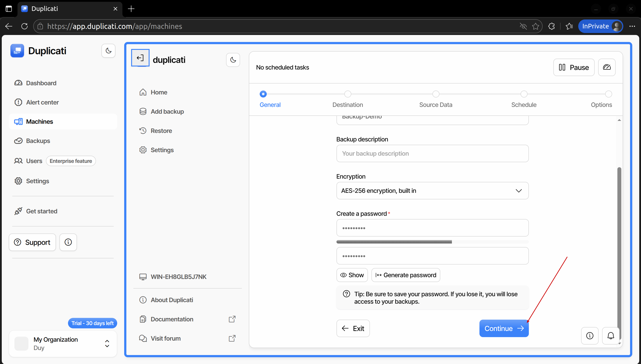Open the notifications bell icon

click(x=610, y=336)
